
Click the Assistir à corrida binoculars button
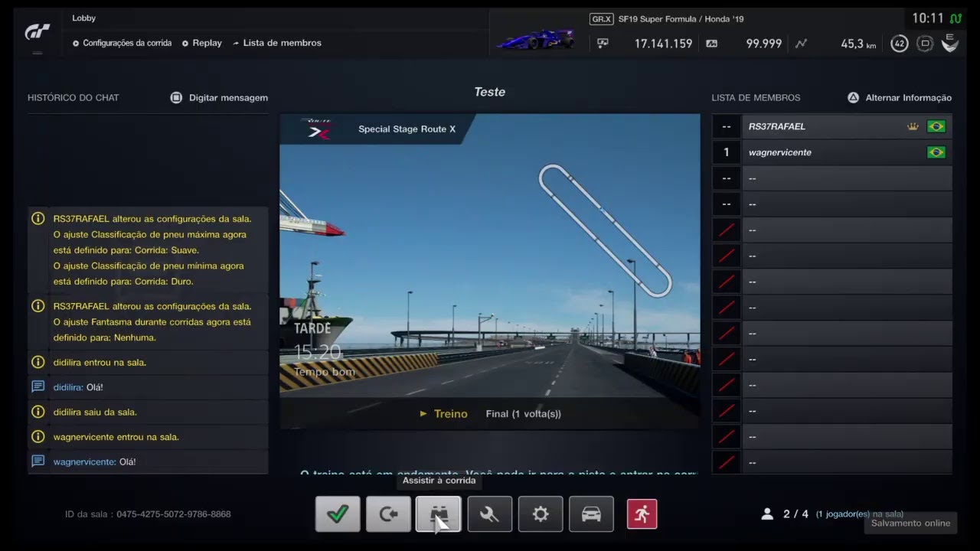[x=439, y=514]
